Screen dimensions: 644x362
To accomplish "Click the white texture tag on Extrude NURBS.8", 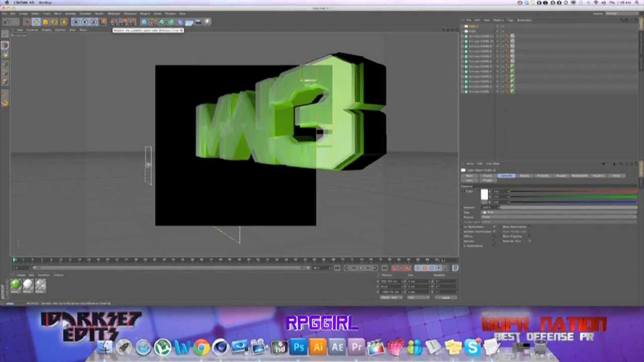I will click(512, 51).
